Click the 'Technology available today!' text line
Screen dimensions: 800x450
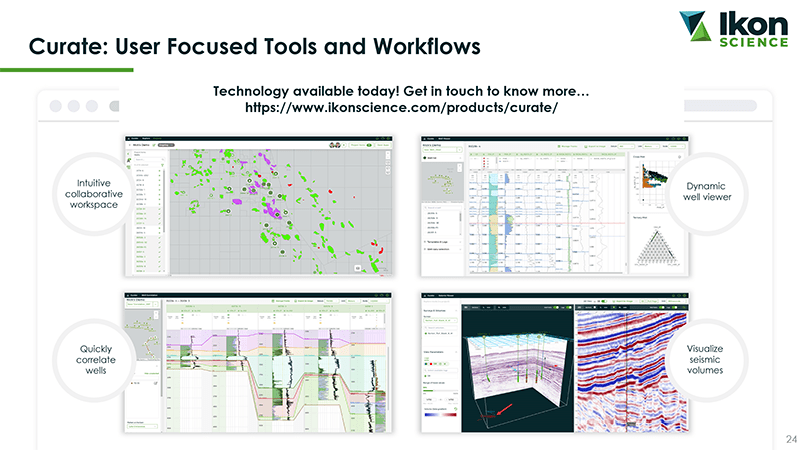pos(401,91)
